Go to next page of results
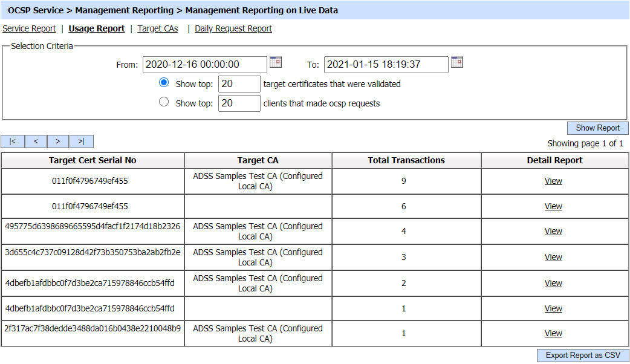 [58, 141]
